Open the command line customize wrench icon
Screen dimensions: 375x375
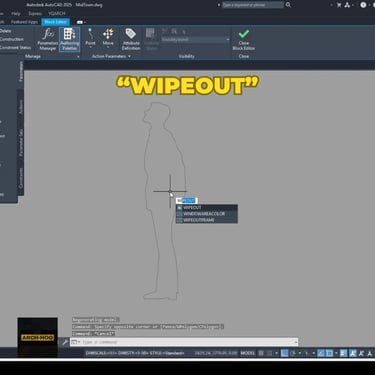pyautogui.click(x=65, y=342)
